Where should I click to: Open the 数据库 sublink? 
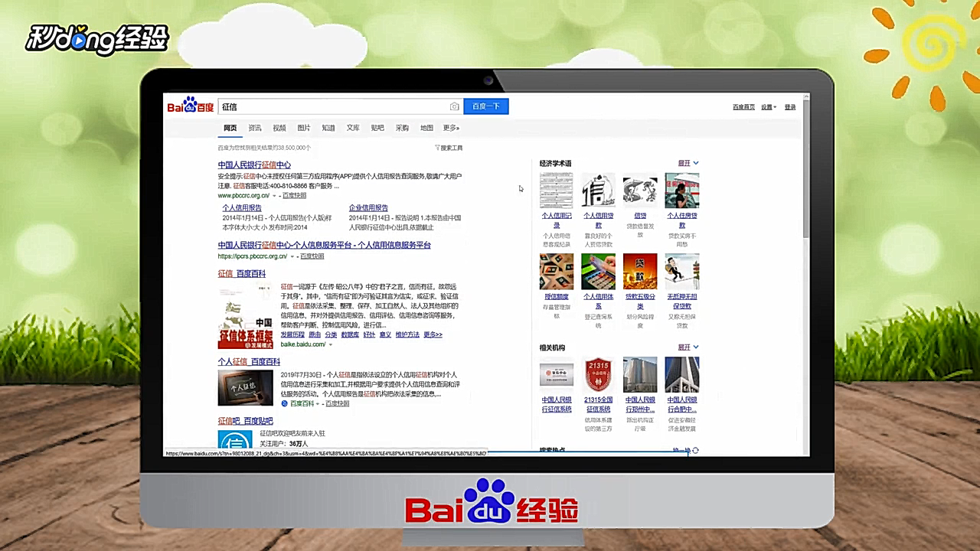click(350, 335)
